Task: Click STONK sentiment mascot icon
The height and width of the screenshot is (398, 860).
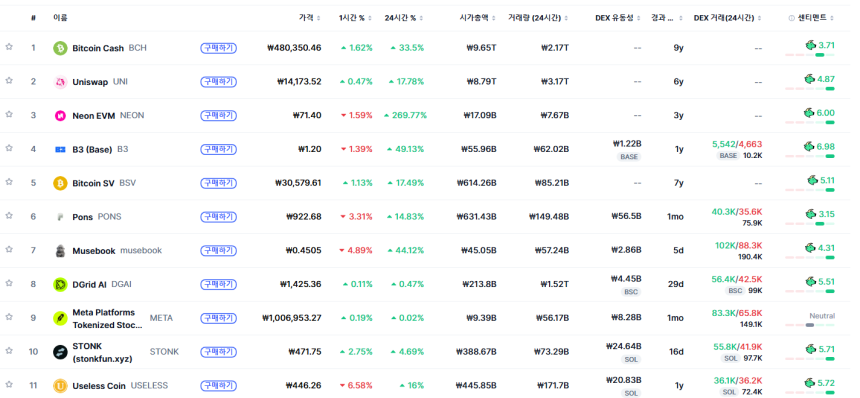Action: tap(811, 349)
